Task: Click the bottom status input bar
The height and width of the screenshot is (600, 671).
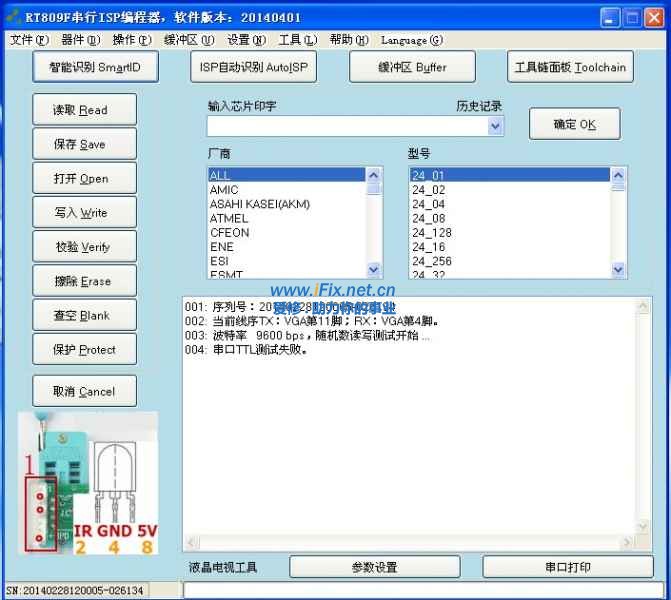Action: click(x=423, y=591)
